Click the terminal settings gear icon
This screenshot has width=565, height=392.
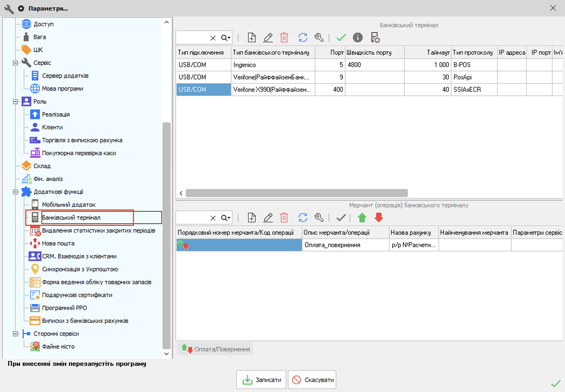(x=375, y=38)
